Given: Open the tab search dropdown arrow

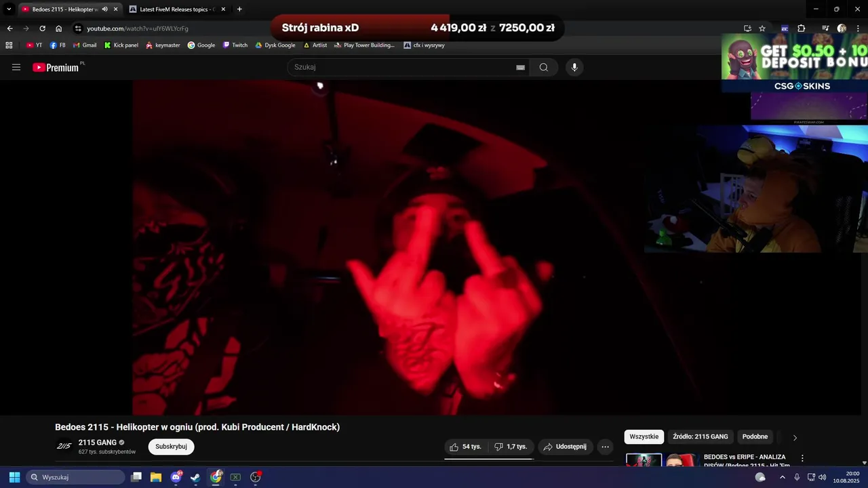Looking at the screenshot, I should tap(9, 9).
